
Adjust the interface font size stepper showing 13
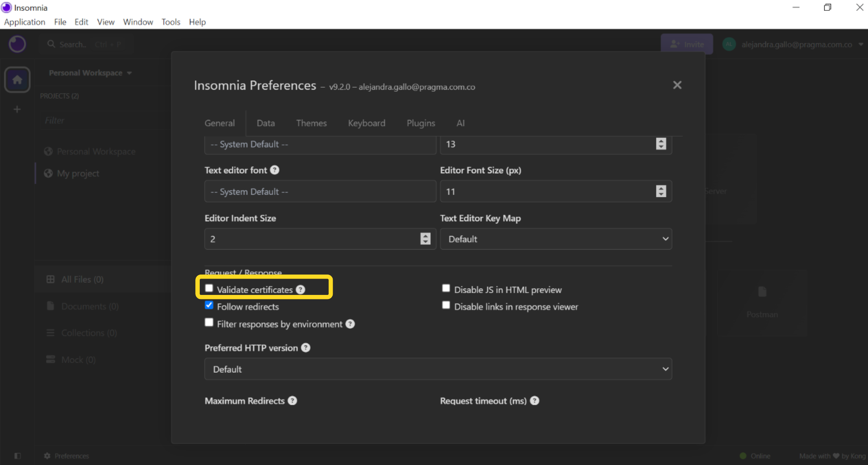[661, 144]
